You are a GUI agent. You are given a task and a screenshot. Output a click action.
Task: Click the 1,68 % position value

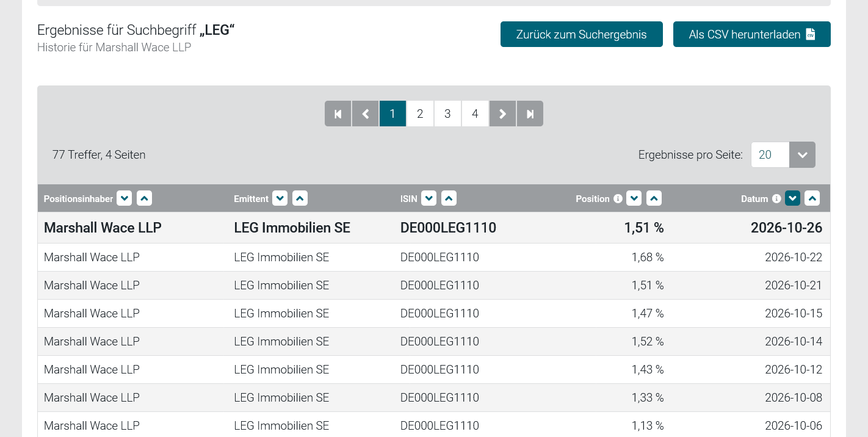pyautogui.click(x=648, y=258)
